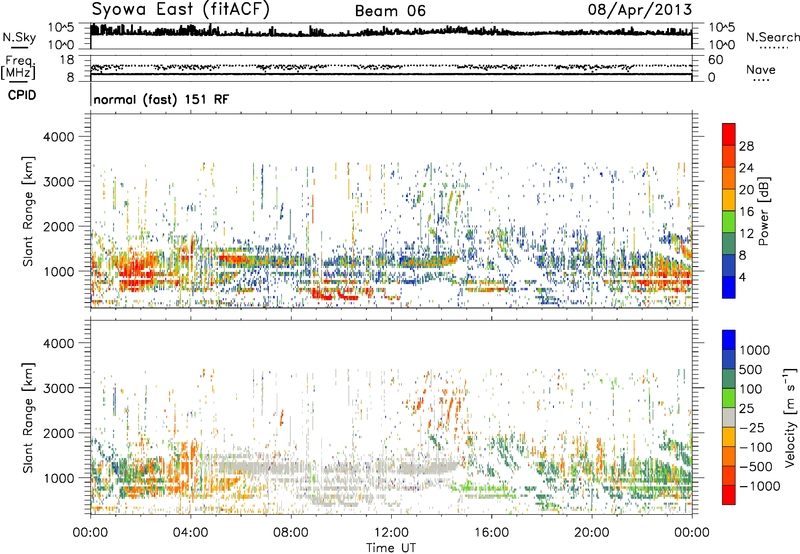
Task: Click the 'Beam 06' label
Action: [390, 11]
